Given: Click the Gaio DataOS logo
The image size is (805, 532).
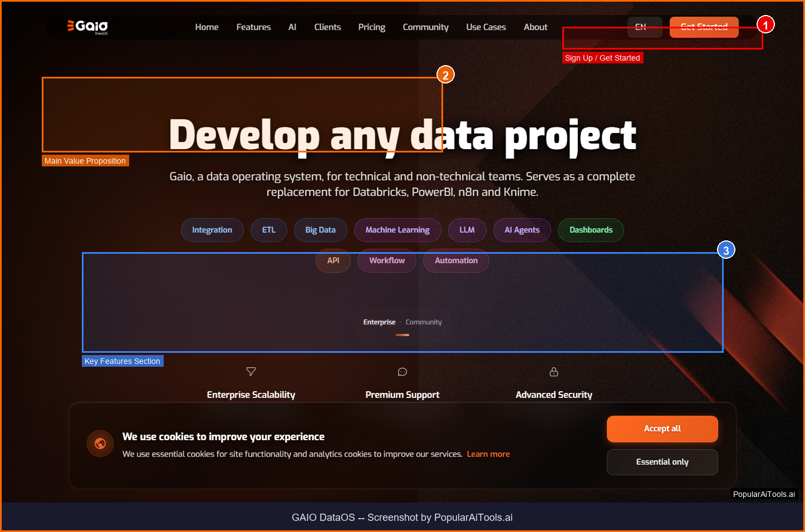Looking at the screenshot, I should 88,27.
